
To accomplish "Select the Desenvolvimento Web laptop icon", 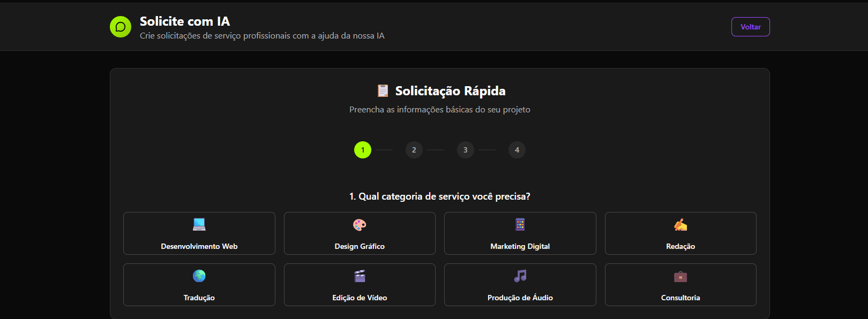I will point(199,224).
